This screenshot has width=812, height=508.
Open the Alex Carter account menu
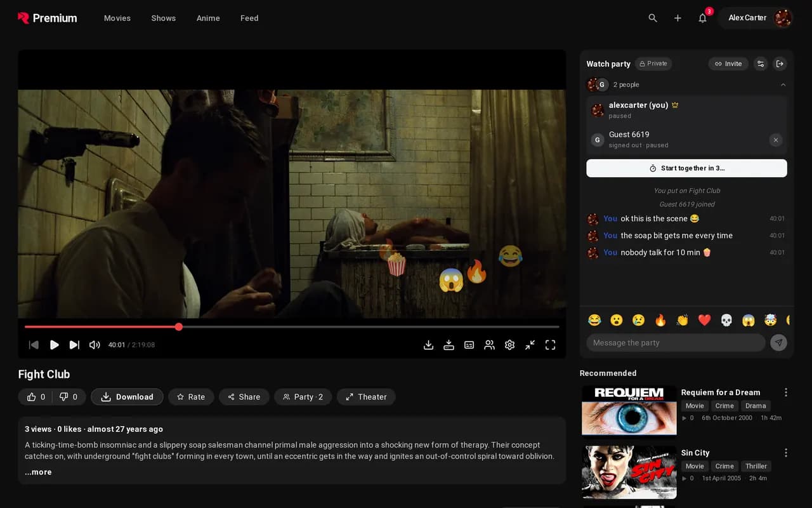[x=756, y=18]
